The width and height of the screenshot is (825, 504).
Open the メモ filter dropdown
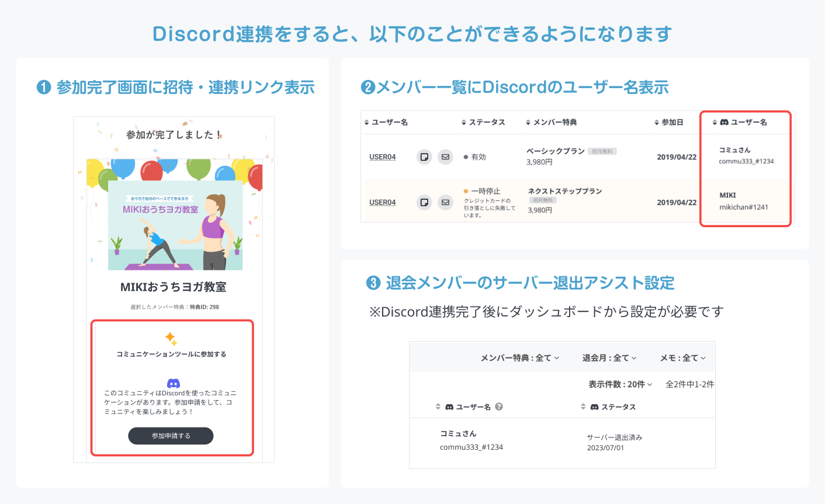[x=681, y=358]
